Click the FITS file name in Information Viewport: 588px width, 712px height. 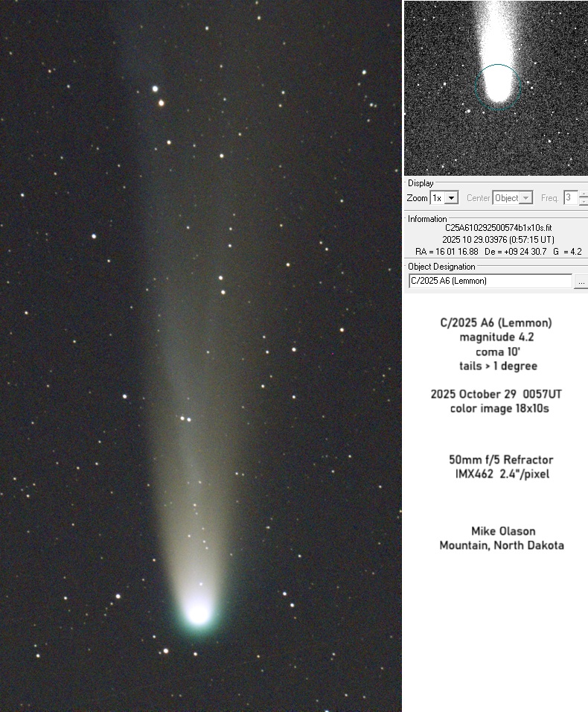point(496,228)
